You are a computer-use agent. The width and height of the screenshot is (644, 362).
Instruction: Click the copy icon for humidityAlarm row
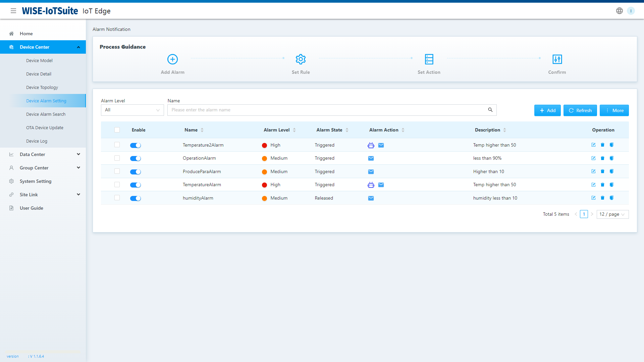pos(611,198)
